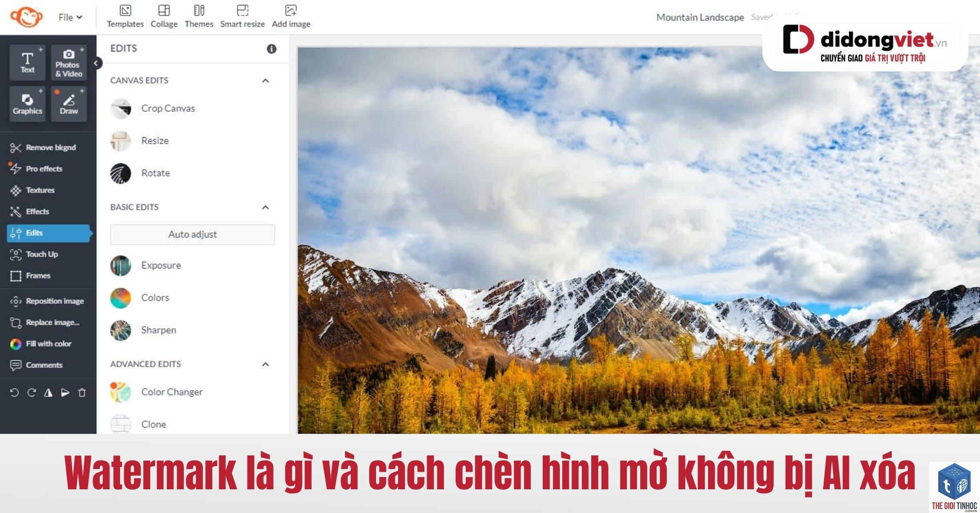Open the File menu
Image resolution: width=980 pixels, height=513 pixels.
(70, 17)
